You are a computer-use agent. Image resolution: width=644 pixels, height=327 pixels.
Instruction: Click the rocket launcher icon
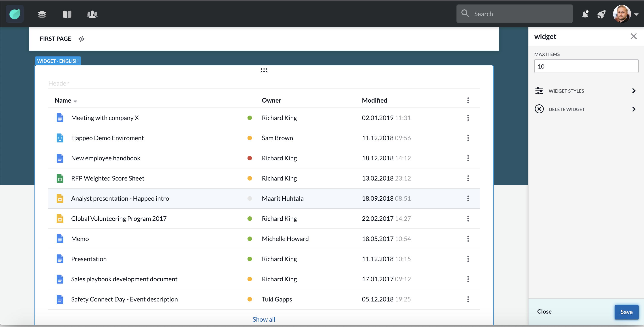point(601,14)
